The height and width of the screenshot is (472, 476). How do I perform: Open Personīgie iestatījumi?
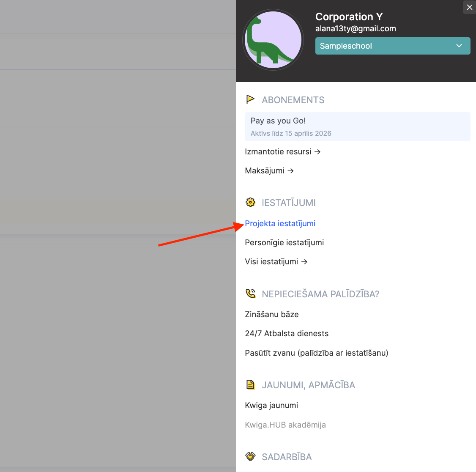click(x=284, y=243)
